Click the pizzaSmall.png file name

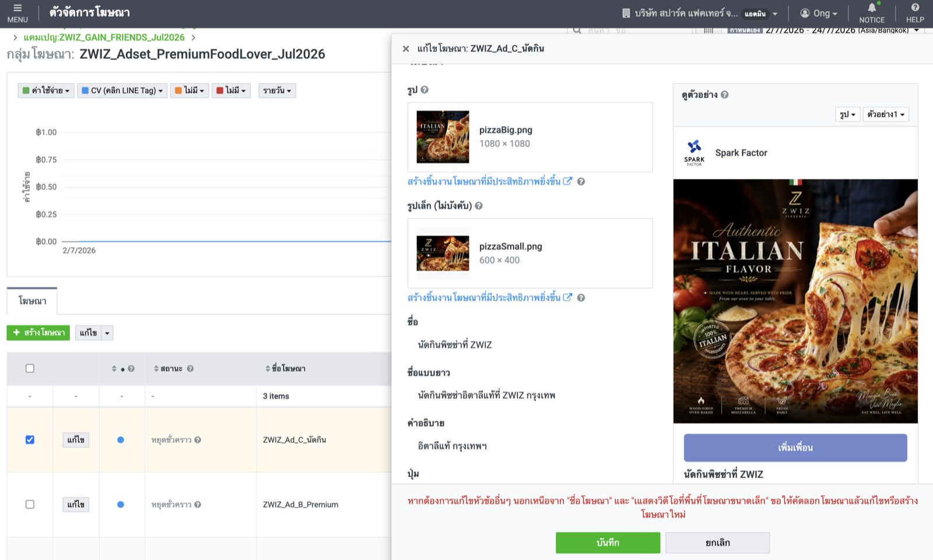tap(511, 246)
